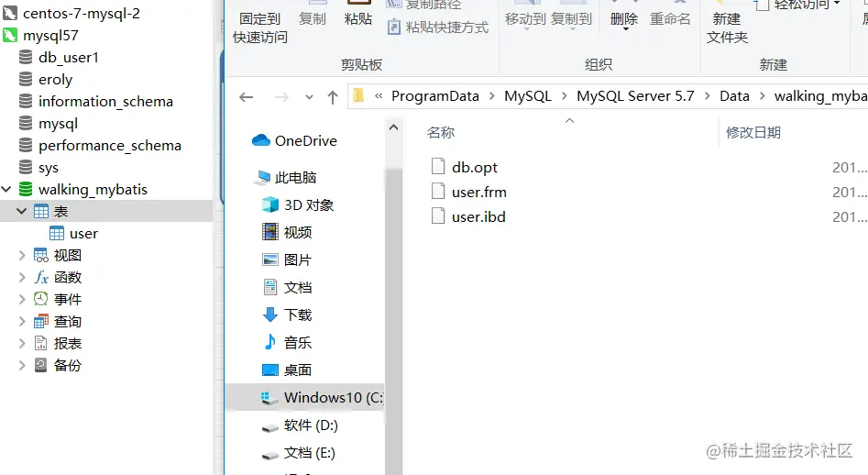Click the 备份 backup icon

tap(41, 365)
